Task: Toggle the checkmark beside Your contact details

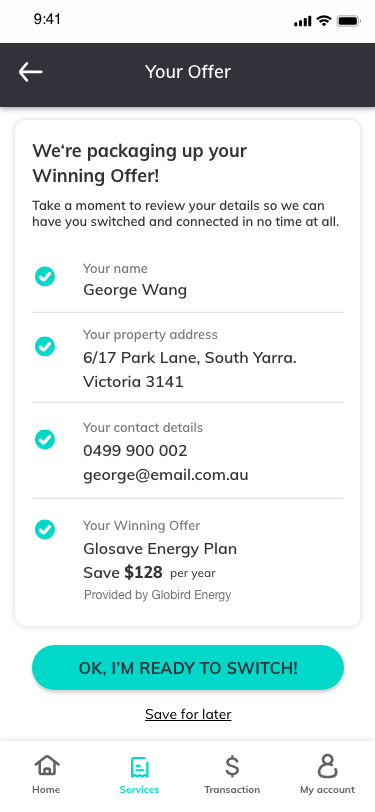Action: 45,439
